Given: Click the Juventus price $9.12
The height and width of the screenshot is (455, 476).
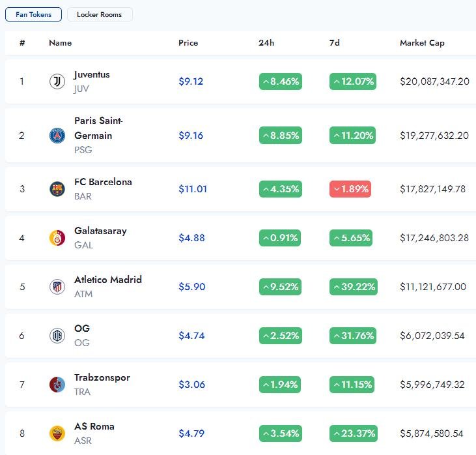Looking at the screenshot, I should tap(191, 81).
